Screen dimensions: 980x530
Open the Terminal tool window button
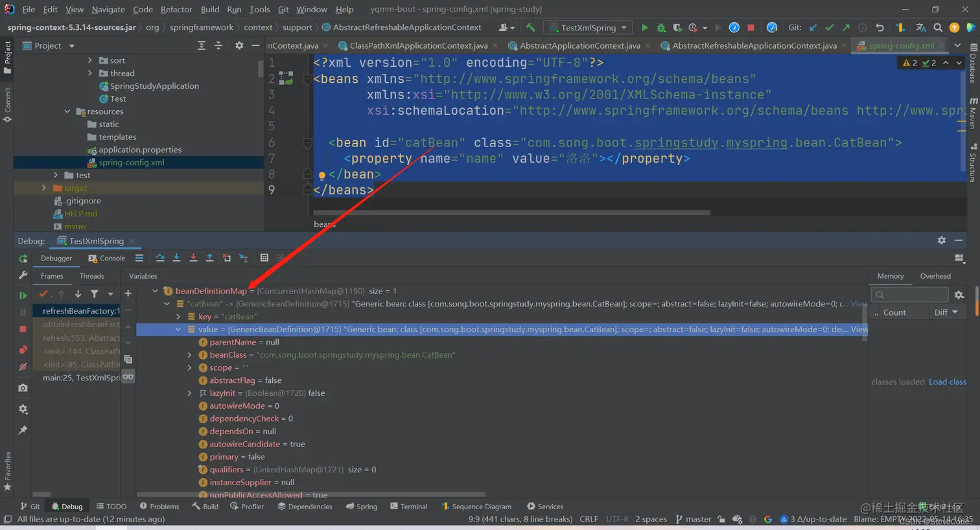click(409, 507)
